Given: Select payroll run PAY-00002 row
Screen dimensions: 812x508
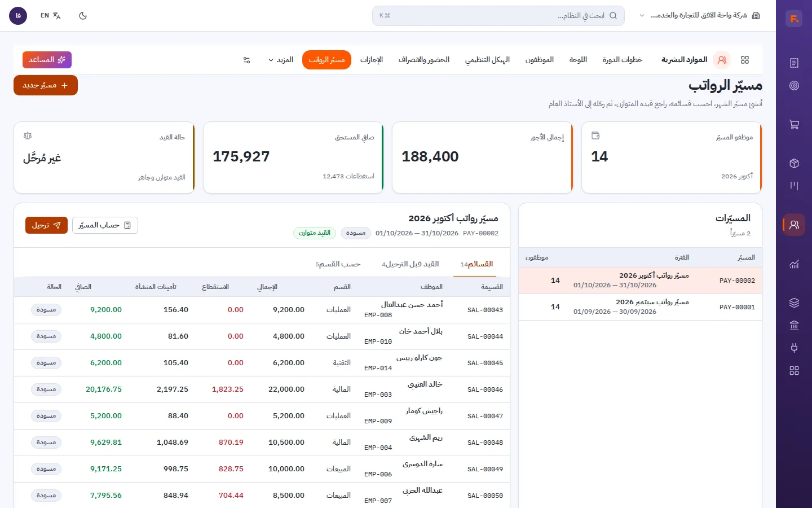Looking at the screenshot, I should [640, 281].
